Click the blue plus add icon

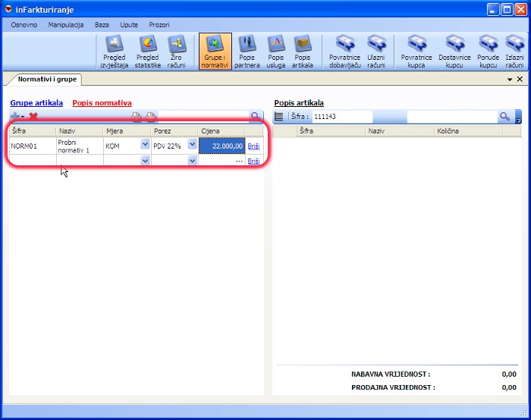tap(15, 117)
